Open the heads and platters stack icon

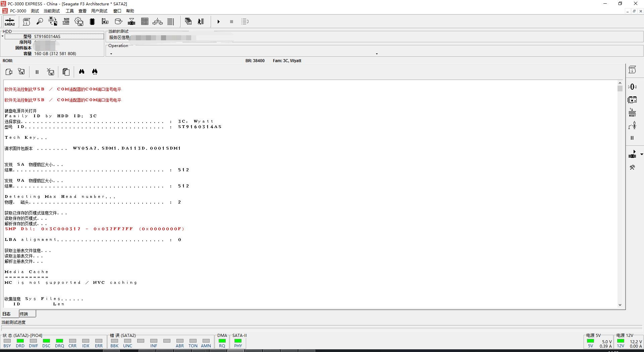131,21
